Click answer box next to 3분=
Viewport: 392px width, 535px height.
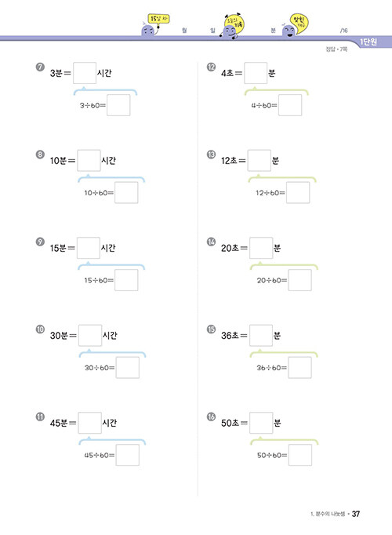click(85, 73)
